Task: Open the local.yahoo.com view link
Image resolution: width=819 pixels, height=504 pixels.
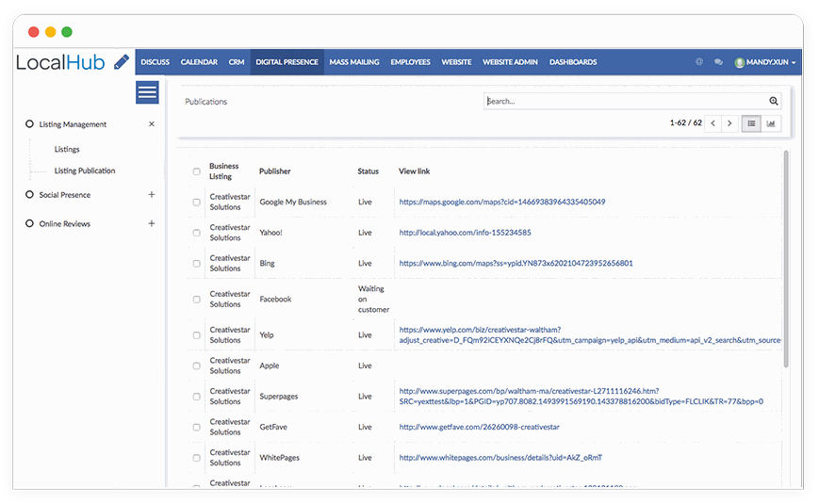Action: tap(465, 233)
